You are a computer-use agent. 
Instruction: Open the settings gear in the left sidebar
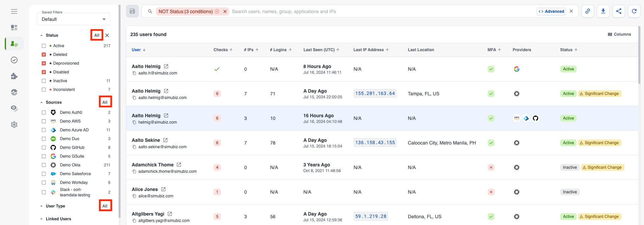point(14,125)
